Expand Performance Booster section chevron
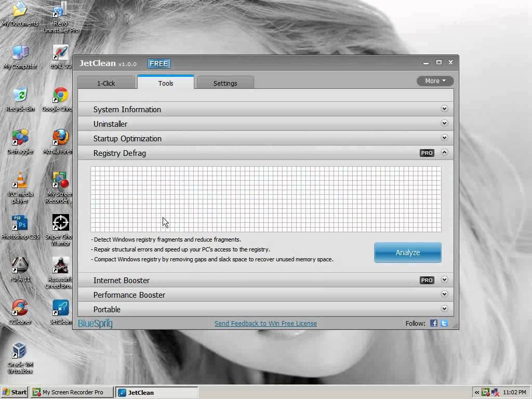This screenshot has height=399, width=532. pos(445,294)
